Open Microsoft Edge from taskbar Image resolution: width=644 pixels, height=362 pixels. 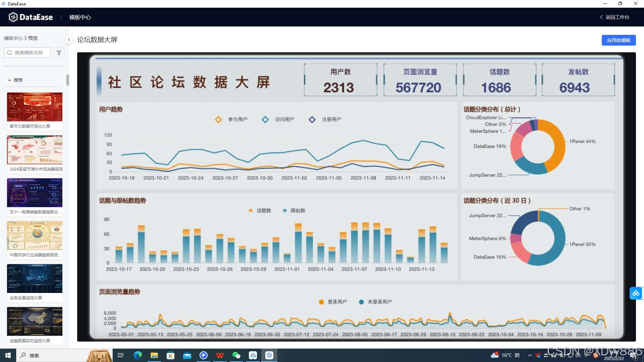tap(138, 355)
